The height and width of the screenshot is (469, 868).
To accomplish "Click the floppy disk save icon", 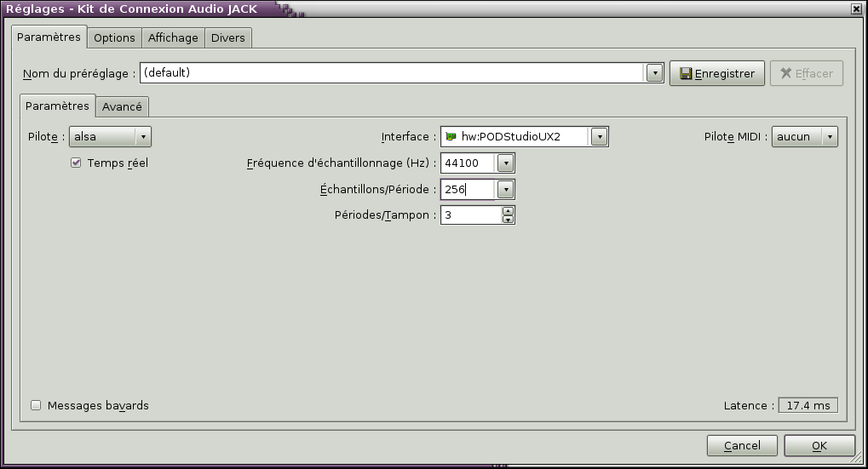I will coord(686,73).
